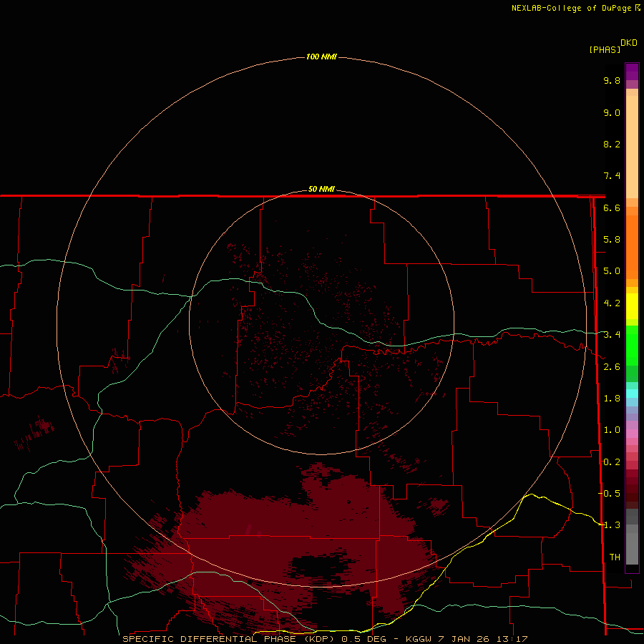Click the 50 NMI range ring label

coord(321,189)
